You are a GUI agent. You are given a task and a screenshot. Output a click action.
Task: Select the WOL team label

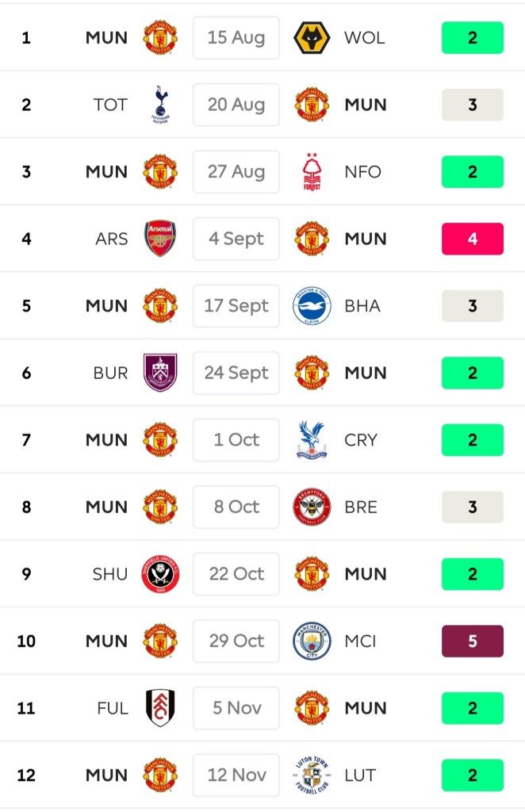[365, 38]
